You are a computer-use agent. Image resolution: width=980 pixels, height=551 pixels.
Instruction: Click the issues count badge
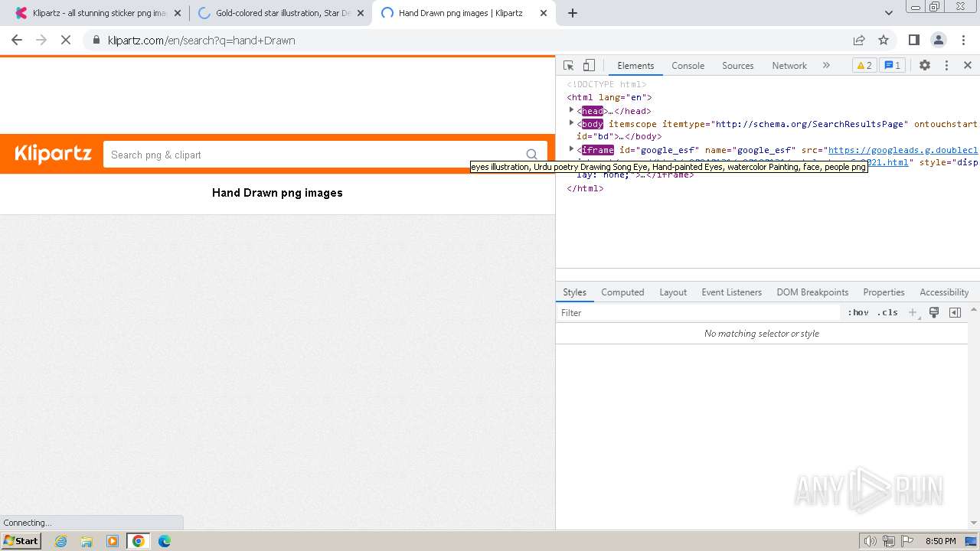click(892, 66)
